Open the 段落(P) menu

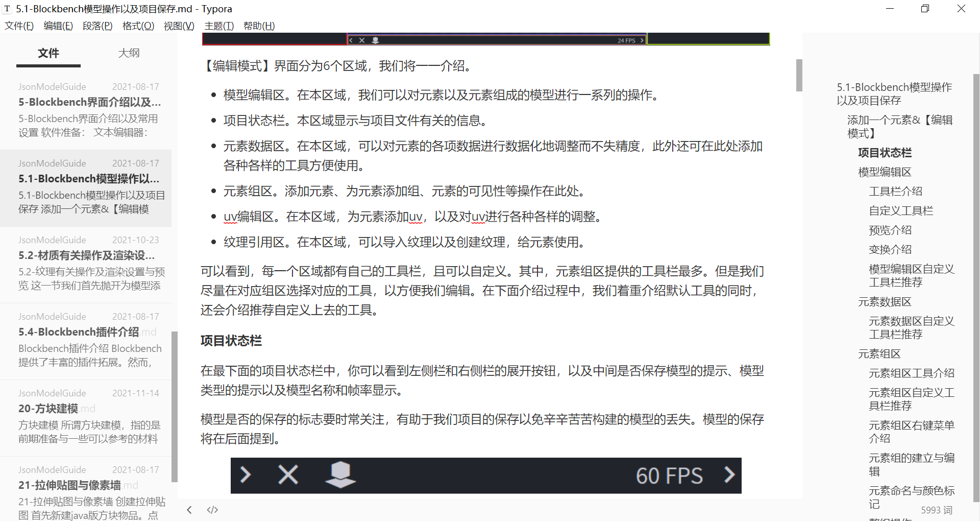(x=97, y=26)
